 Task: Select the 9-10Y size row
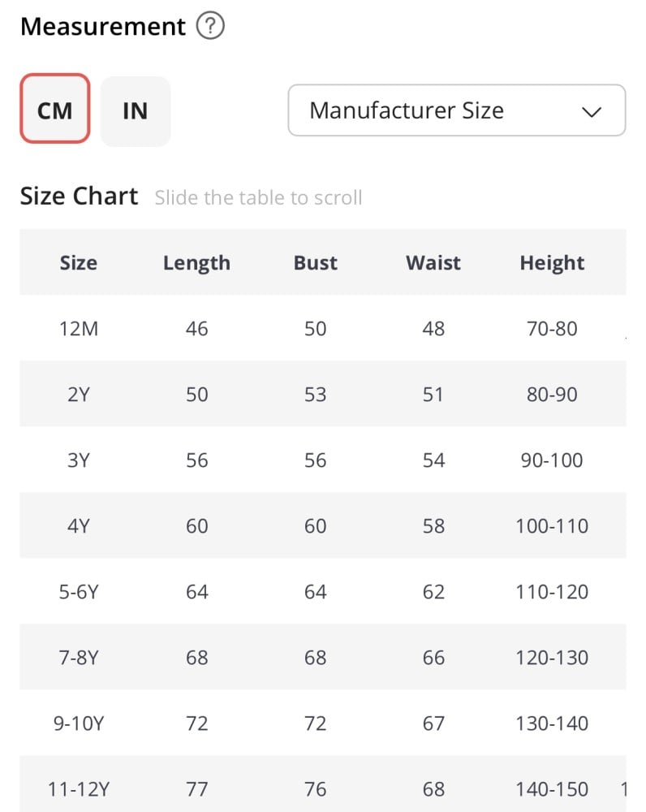[323, 723]
